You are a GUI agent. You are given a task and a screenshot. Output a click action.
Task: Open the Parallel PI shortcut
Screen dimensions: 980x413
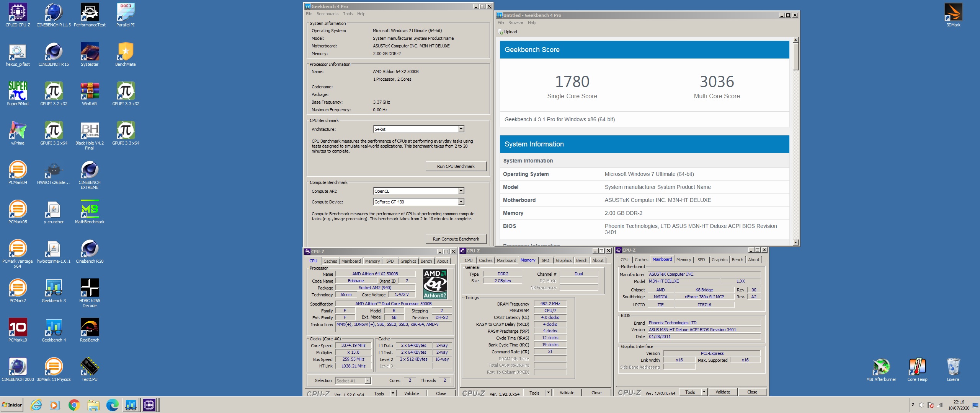pos(126,15)
